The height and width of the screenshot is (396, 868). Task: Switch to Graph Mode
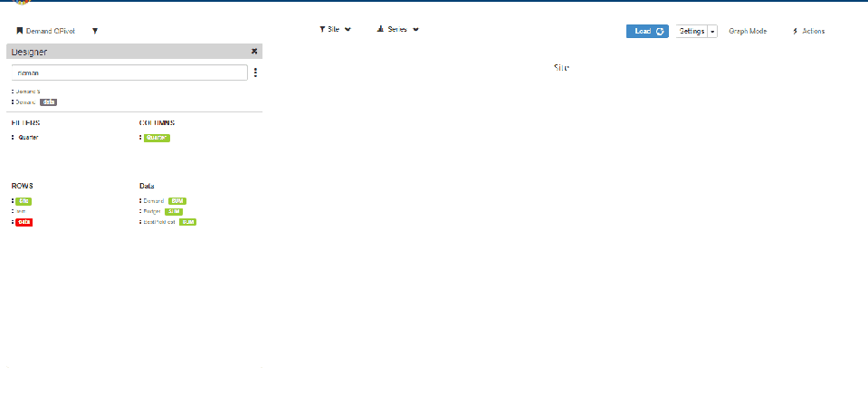tap(748, 32)
